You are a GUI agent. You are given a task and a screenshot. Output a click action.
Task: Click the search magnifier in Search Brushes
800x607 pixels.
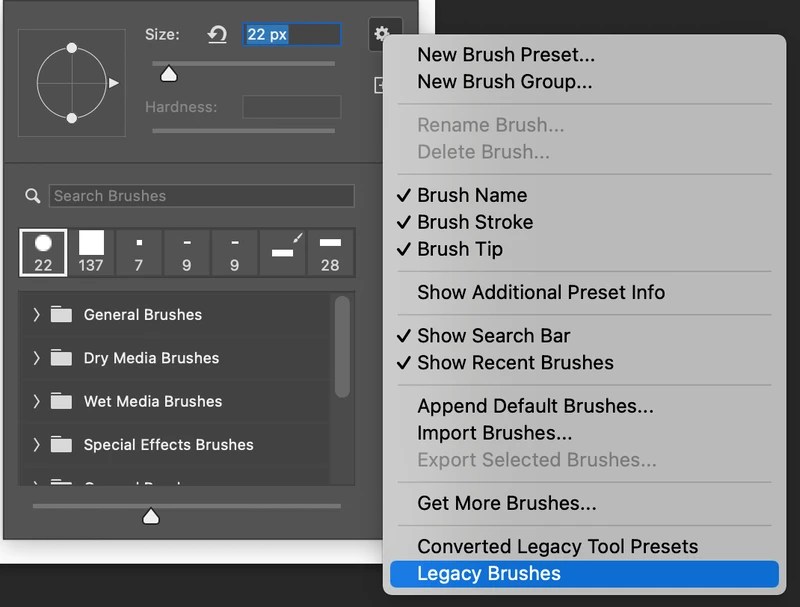(31, 196)
